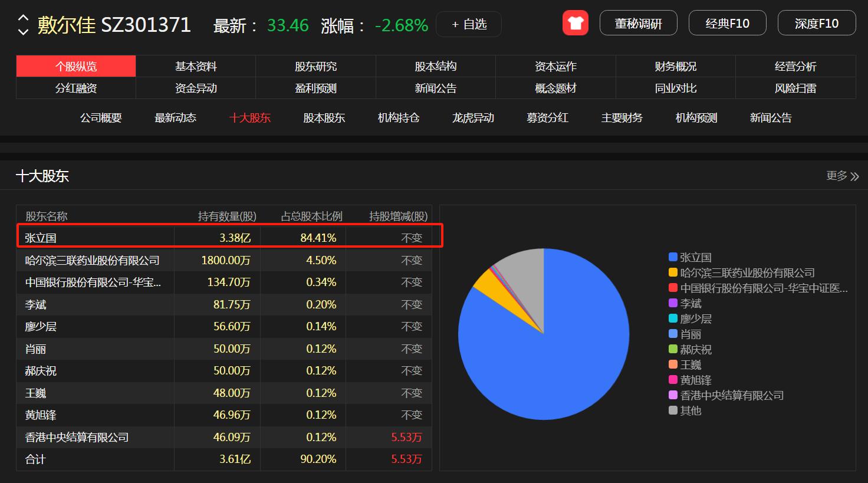This screenshot has height=483, width=868.
Task: Toggle 其他 gray legend swatch
Action: (673, 410)
